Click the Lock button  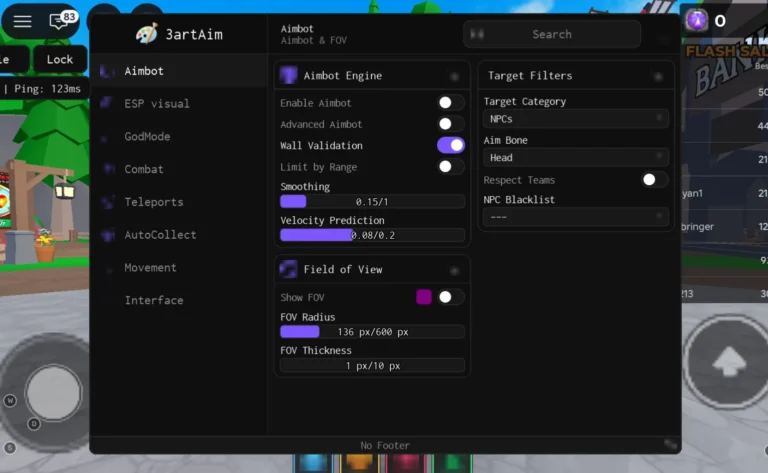click(60, 59)
